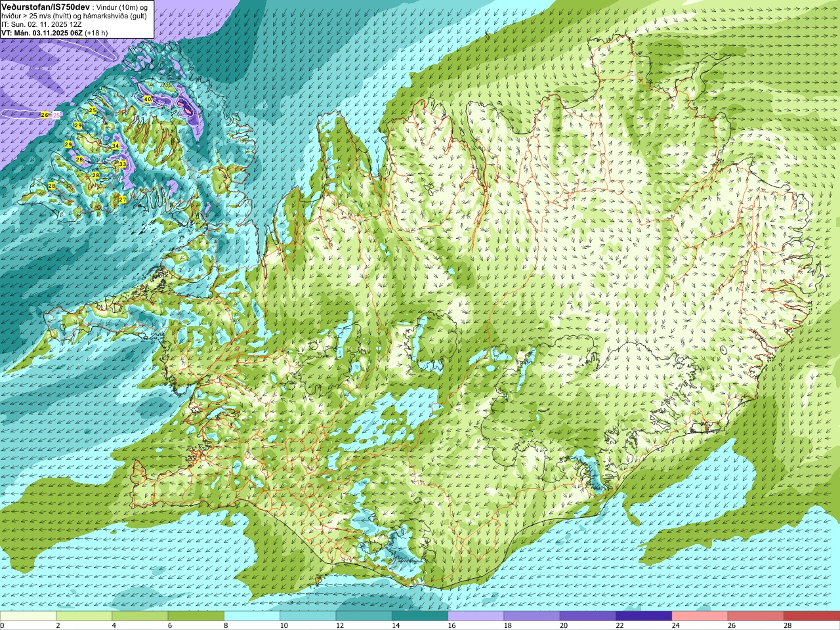Viewport: 840px width, 630px height.
Task: Select the 18–20 m/s purple legend swatch
Action: pyautogui.click(x=532, y=616)
